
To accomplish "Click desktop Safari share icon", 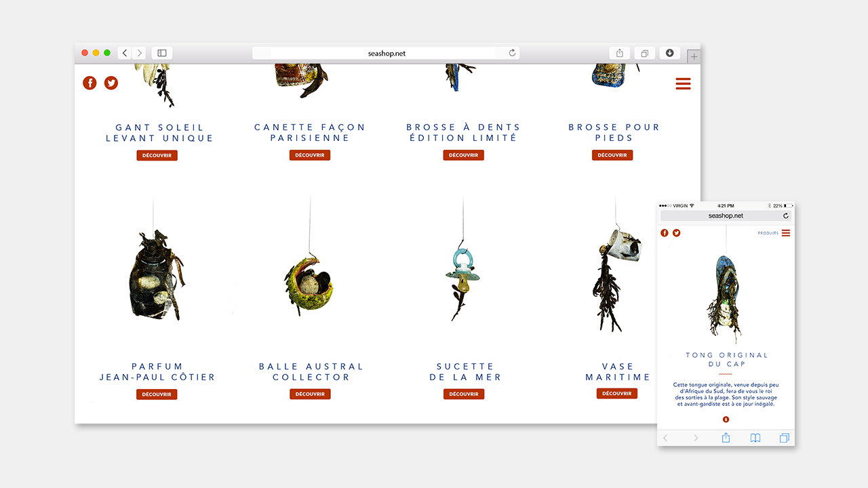I will pos(620,53).
